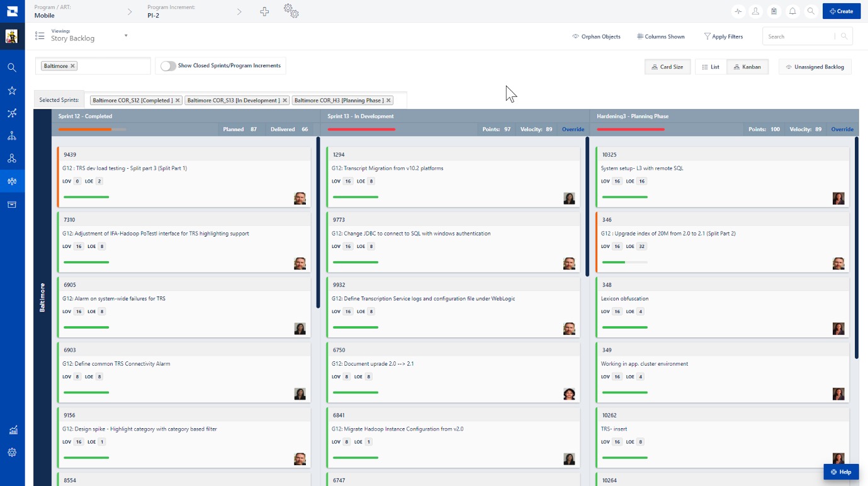Toggle Show Closed Sprints/Program Increments switch
This screenshot has width=868, height=486.
(x=169, y=65)
